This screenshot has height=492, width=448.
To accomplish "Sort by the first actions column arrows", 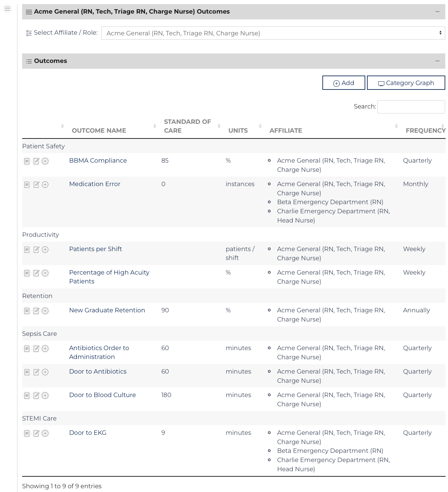I will (x=62, y=126).
